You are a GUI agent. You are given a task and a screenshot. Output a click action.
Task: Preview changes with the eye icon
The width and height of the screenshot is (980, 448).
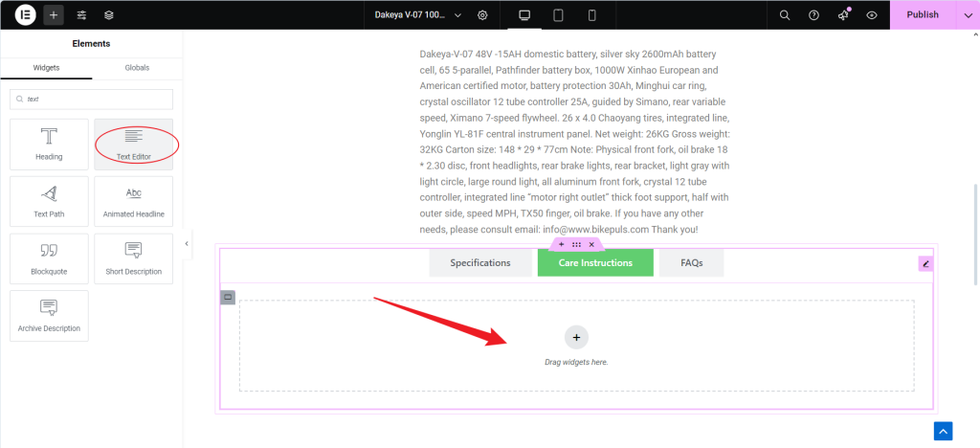pyautogui.click(x=872, y=15)
